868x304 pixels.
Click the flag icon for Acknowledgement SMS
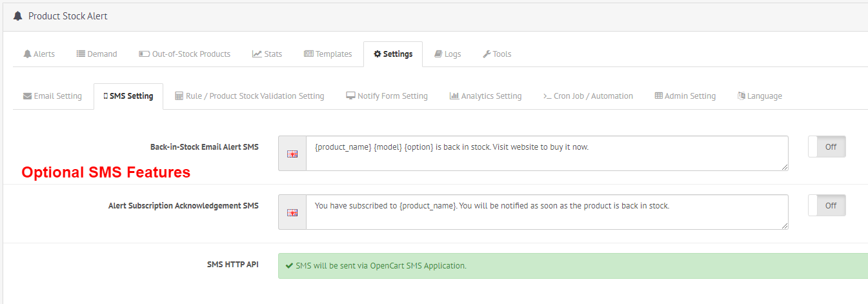(292, 212)
